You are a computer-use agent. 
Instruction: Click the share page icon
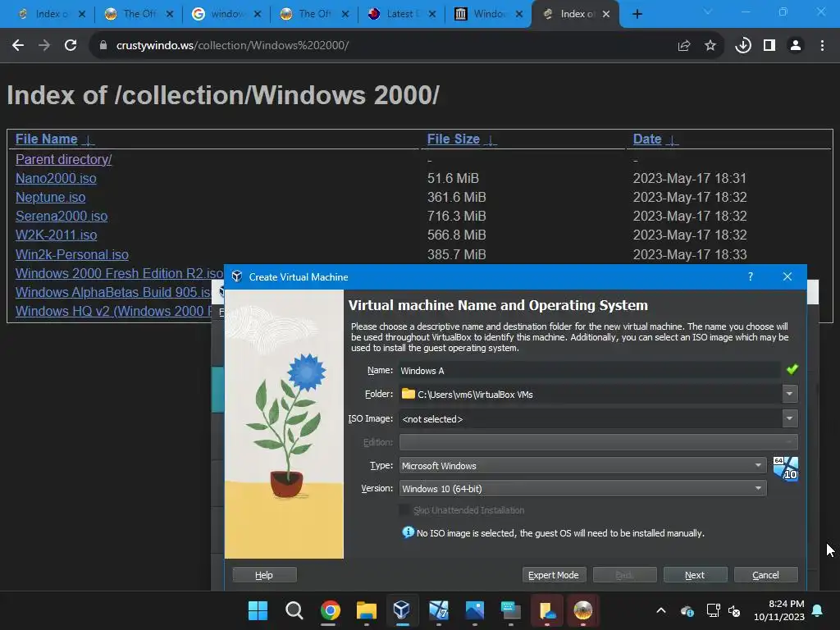pyautogui.click(x=684, y=46)
